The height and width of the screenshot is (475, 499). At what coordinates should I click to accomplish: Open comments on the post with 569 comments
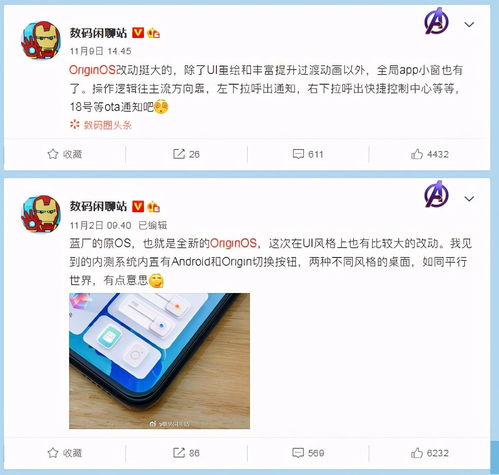tap(308, 453)
